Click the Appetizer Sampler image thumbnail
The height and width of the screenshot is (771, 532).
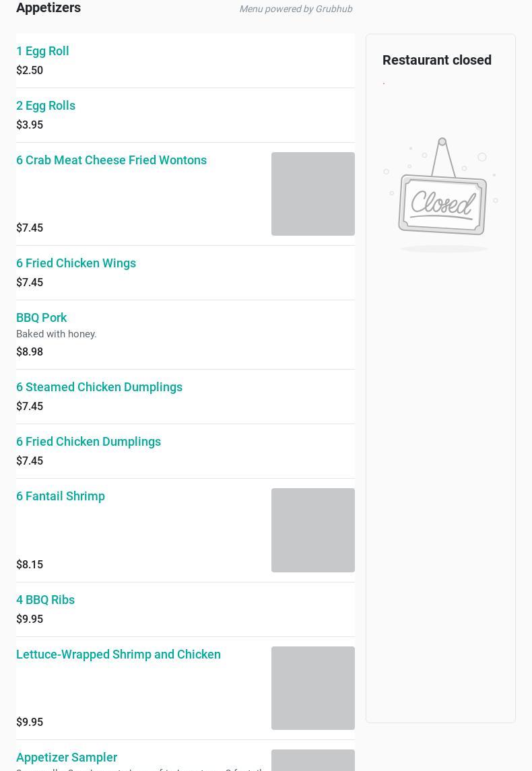(x=312, y=760)
